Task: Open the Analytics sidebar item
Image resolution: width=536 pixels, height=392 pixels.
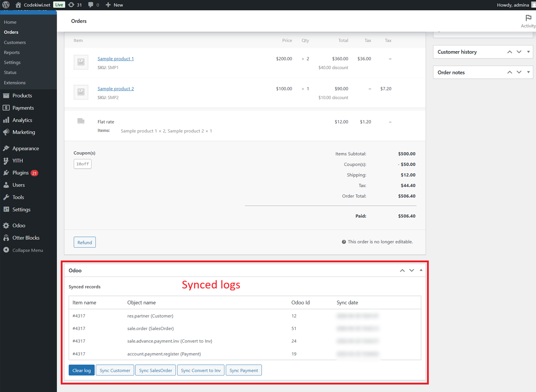Action: tap(22, 120)
